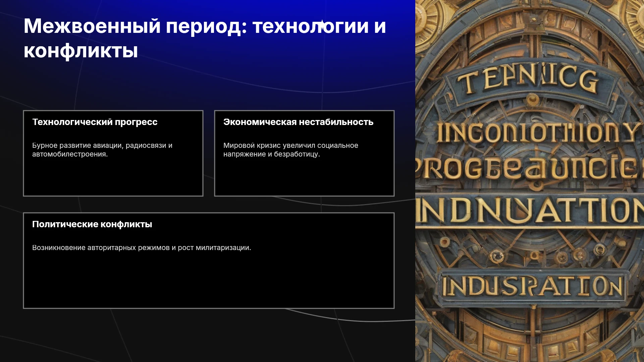The width and height of the screenshot is (644, 362).
Task: Click the "Мировой кризис увеличил социальное" text line
Action: [291, 145]
